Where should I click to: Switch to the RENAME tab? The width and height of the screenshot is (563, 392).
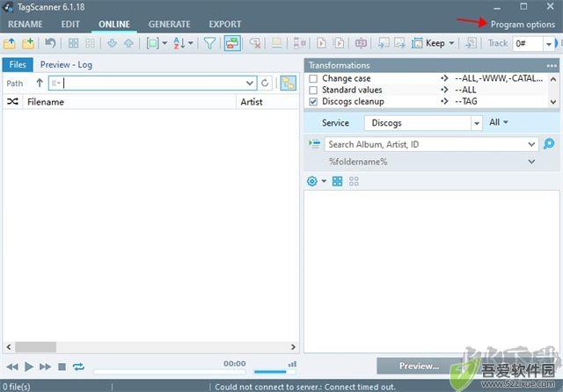(x=26, y=24)
